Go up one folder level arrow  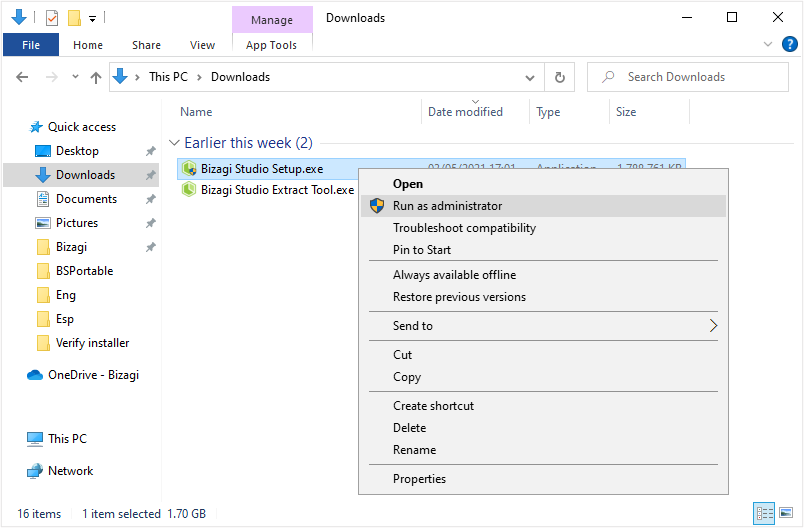(96, 77)
